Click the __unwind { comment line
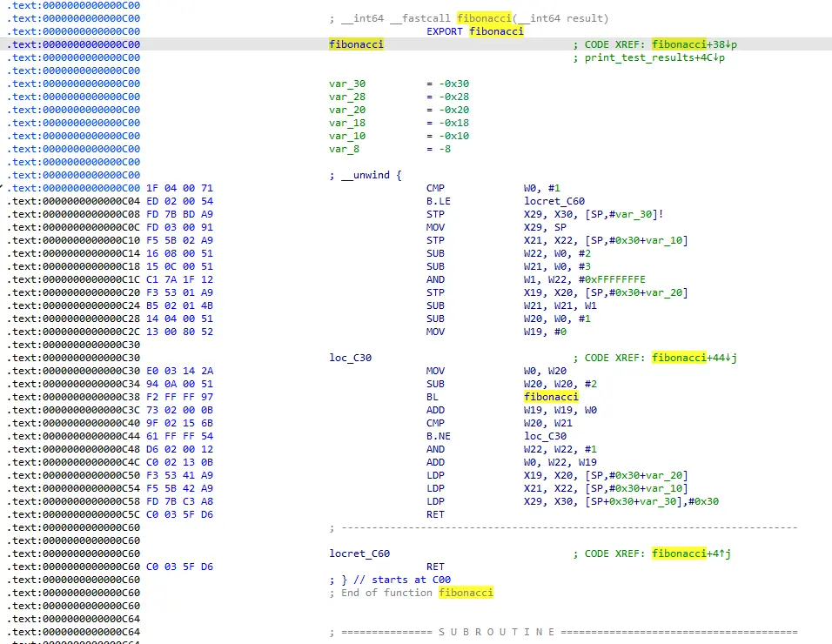832x644 pixels. pos(366,175)
